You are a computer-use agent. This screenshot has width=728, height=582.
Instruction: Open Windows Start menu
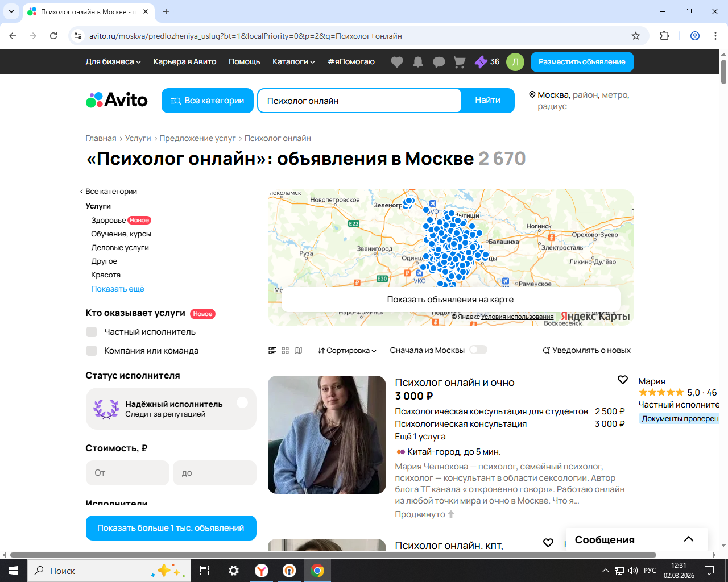(14, 571)
